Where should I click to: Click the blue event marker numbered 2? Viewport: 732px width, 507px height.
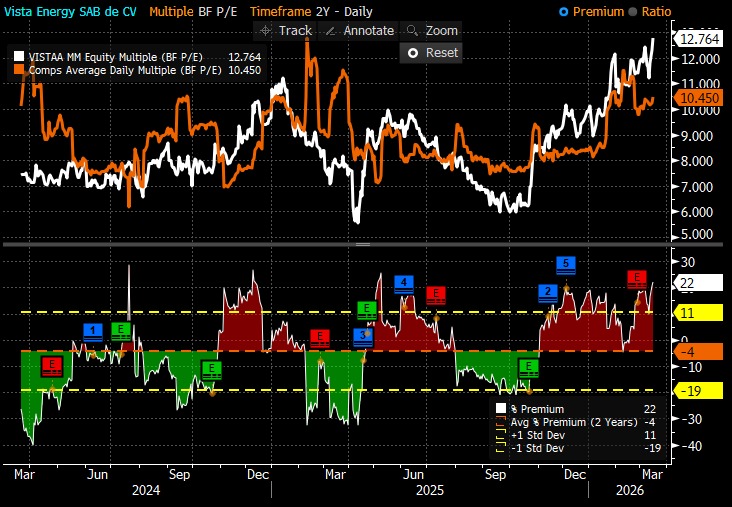click(x=547, y=292)
